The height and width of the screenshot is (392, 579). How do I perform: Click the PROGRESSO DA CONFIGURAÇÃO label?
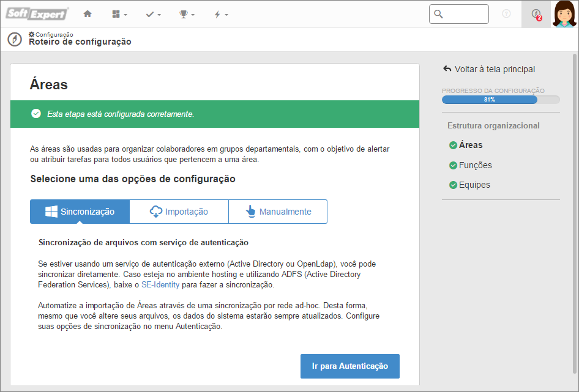tap(493, 91)
